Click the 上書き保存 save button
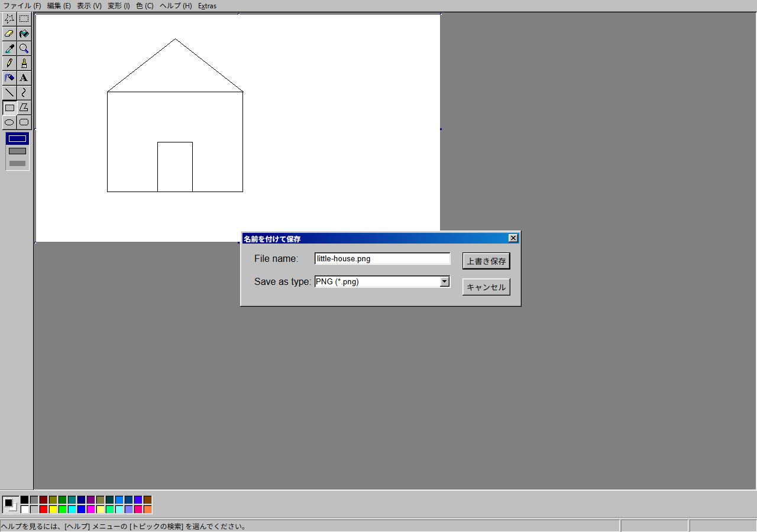Viewport: 757px width, 532px height. pyautogui.click(x=486, y=261)
